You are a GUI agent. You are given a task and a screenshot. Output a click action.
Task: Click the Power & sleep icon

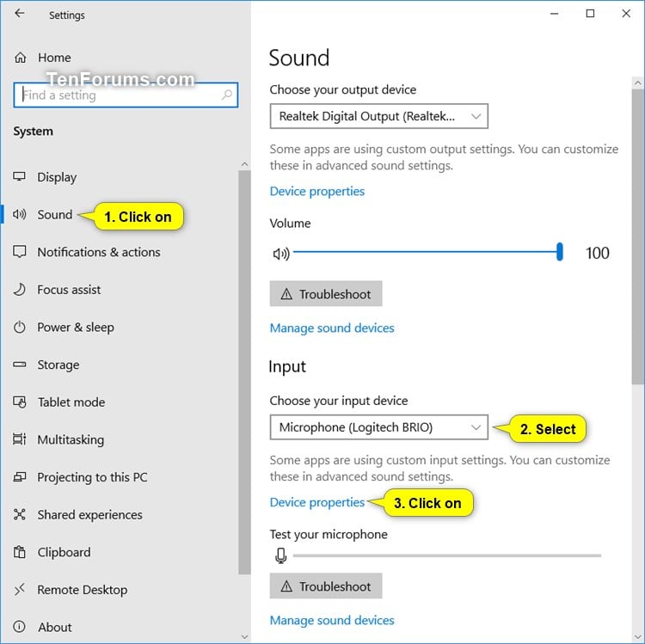pos(19,327)
